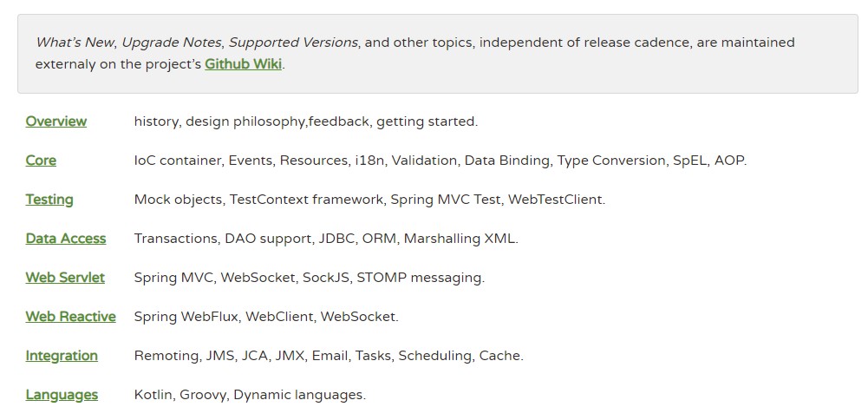This screenshot has height=420, width=868.
Task: Select the Integration link
Action: (x=62, y=356)
